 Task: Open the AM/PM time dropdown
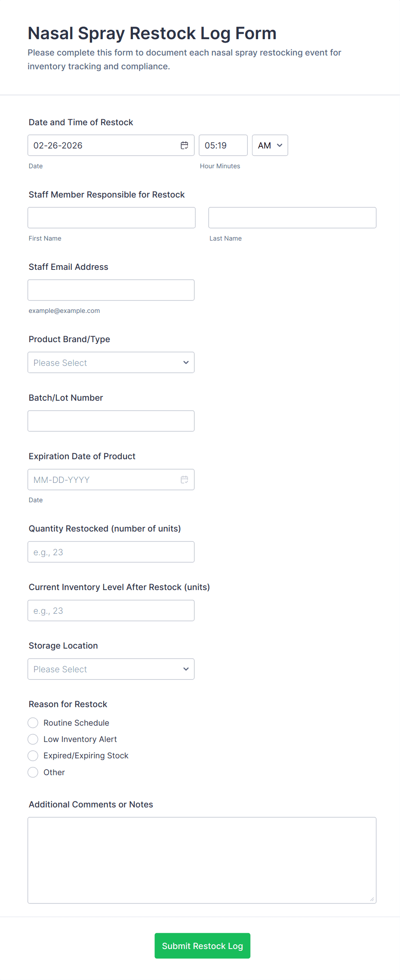[x=270, y=145]
